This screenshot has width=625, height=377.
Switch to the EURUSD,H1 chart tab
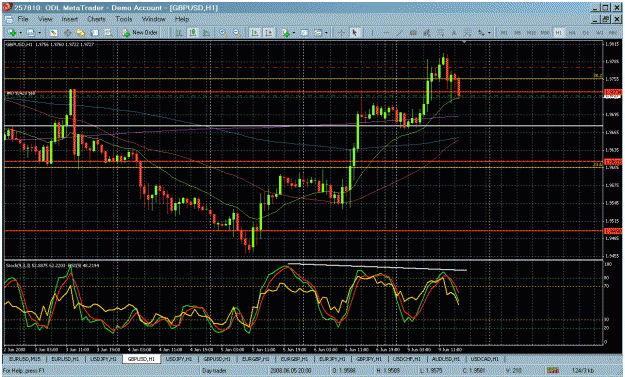65,359
